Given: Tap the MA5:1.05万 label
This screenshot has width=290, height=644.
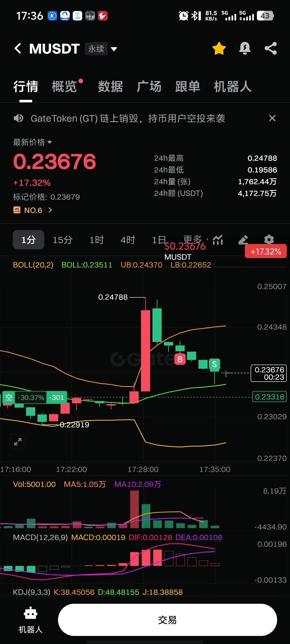Looking at the screenshot, I should 85,484.
